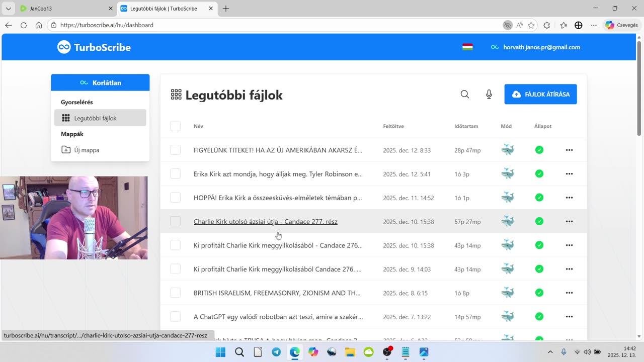644x362 pixels.
Task: Open three-dot menu for Candace 276. dec. 9 row
Action: tap(569, 269)
